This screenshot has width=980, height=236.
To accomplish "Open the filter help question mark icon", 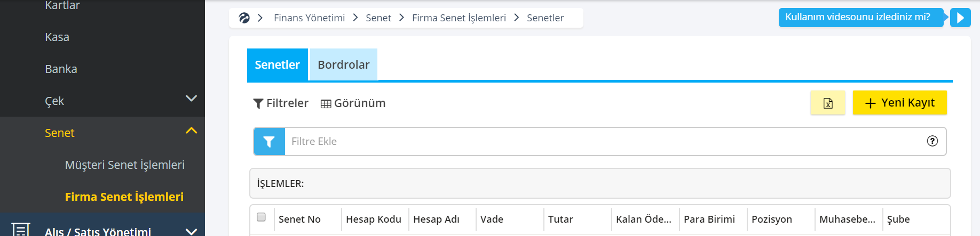I will click(x=932, y=141).
